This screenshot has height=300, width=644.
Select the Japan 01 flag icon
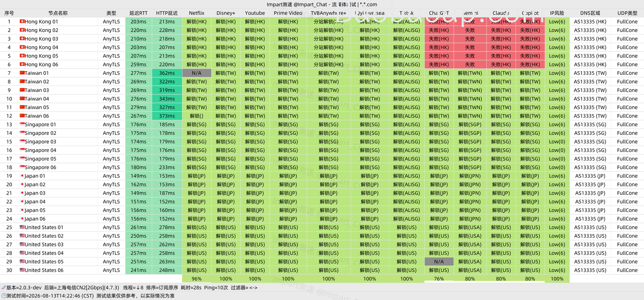pyautogui.click(x=22, y=176)
